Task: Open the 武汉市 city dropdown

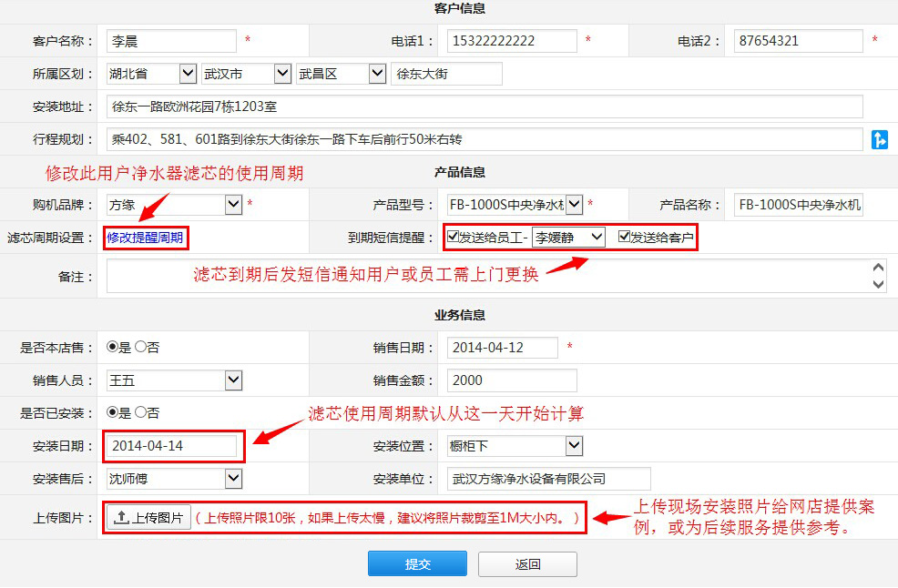Action: pos(246,74)
